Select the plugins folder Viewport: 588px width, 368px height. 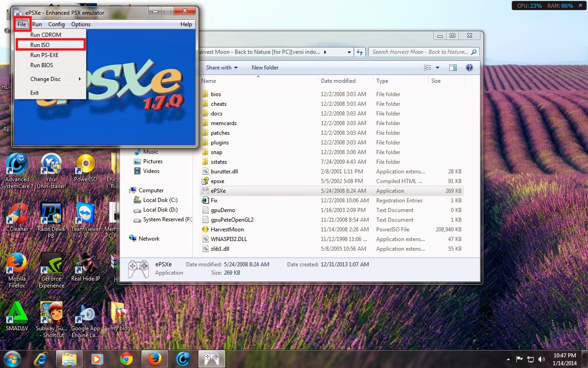coord(331,143)
